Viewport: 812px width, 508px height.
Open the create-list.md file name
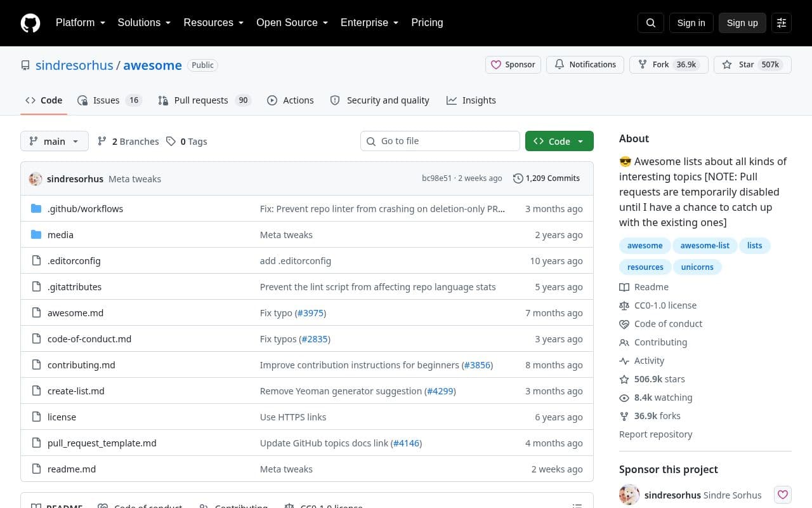76,391
